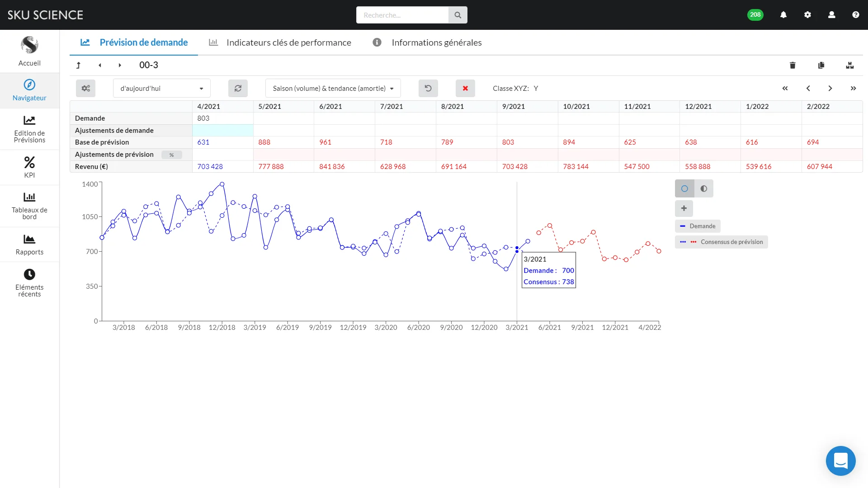
Task: Open the d'aujourd'hui date dropdown
Action: (x=162, y=89)
